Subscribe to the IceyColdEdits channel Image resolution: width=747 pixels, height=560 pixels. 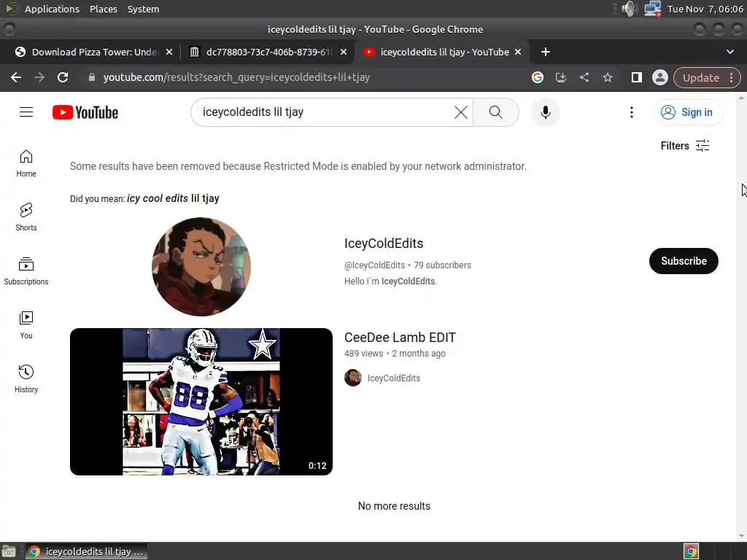tap(684, 261)
